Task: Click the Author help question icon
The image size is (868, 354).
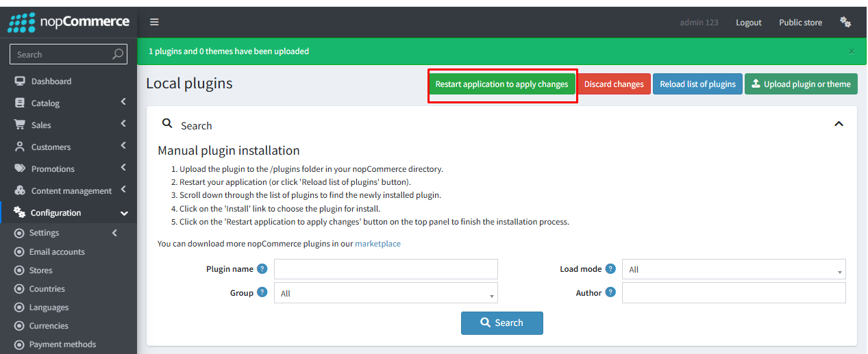Action: (610, 292)
